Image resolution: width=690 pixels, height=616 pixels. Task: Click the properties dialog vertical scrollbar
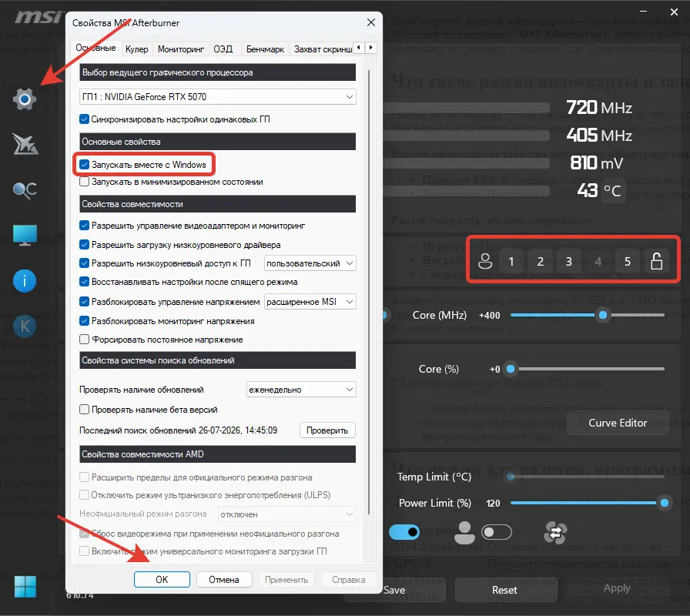coord(369,292)
